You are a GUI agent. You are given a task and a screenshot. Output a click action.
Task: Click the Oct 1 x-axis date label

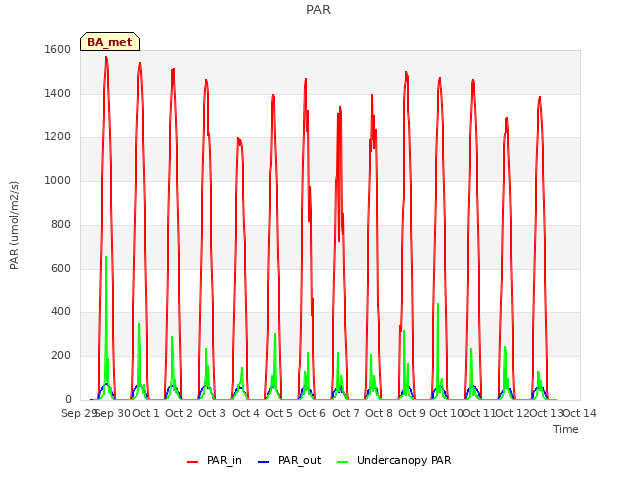[146, 413]
